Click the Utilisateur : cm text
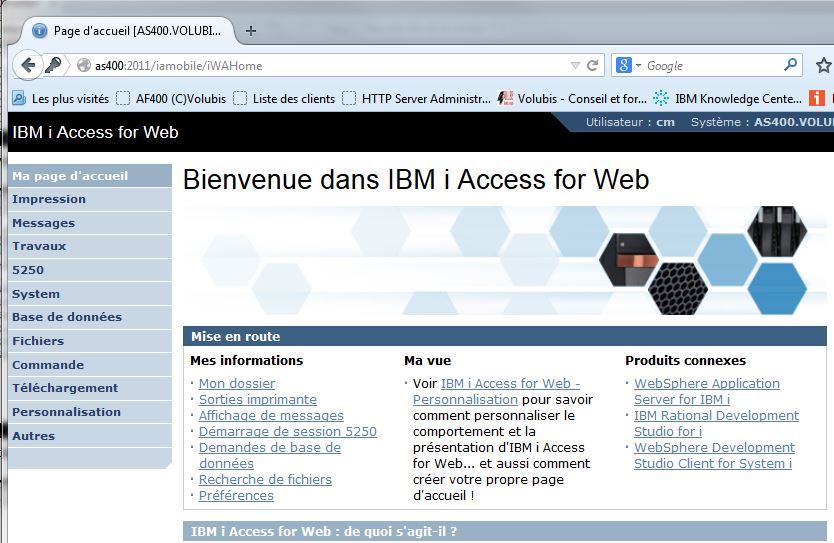 click(630, 122)
